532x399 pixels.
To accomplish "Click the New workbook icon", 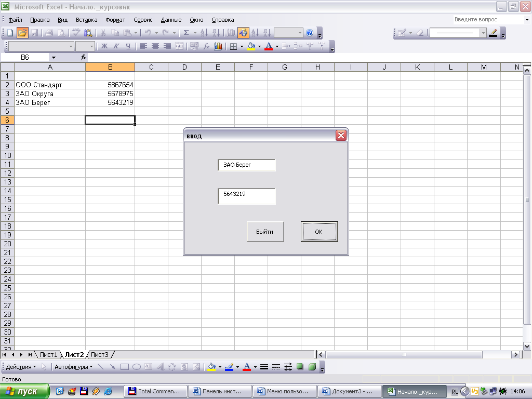I will pyautogui.click(x=10, y=33).
